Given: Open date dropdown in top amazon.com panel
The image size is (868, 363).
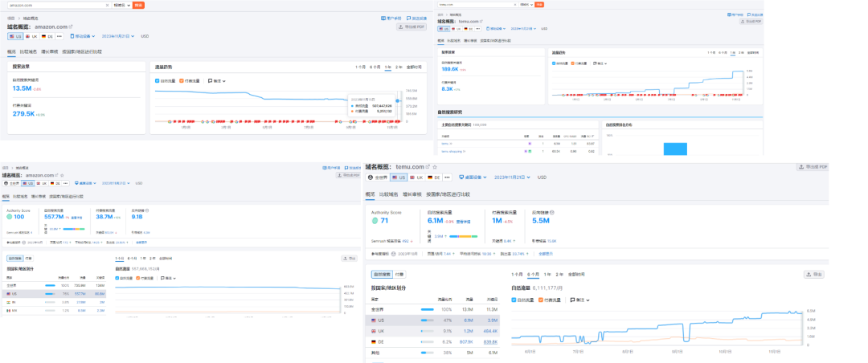Looking at the screenshot, I should (118, 36).
